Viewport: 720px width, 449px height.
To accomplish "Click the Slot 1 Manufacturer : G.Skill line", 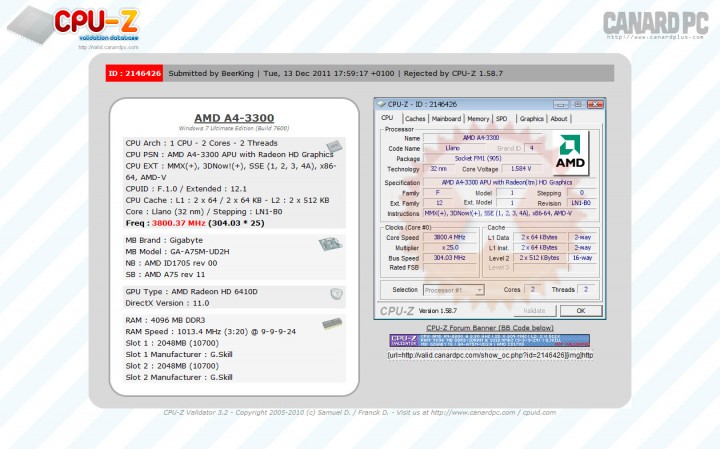I will pyautogui.click(x=179, y=354).
